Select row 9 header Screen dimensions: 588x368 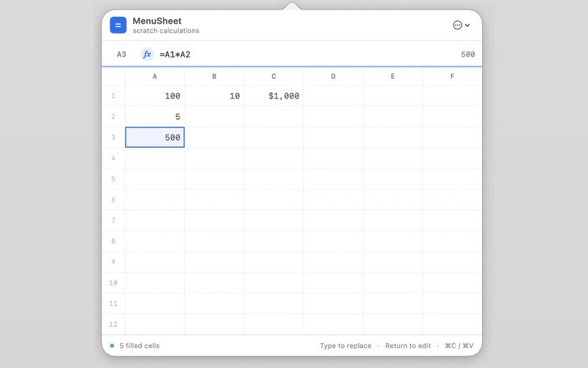pyautogui.click(x=113, y=262)
